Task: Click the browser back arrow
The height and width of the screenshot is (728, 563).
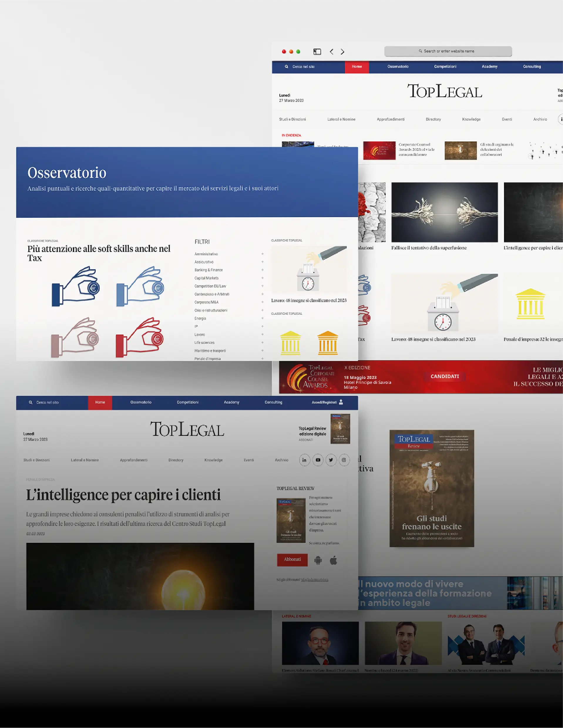Action: (x=331, y=52)
